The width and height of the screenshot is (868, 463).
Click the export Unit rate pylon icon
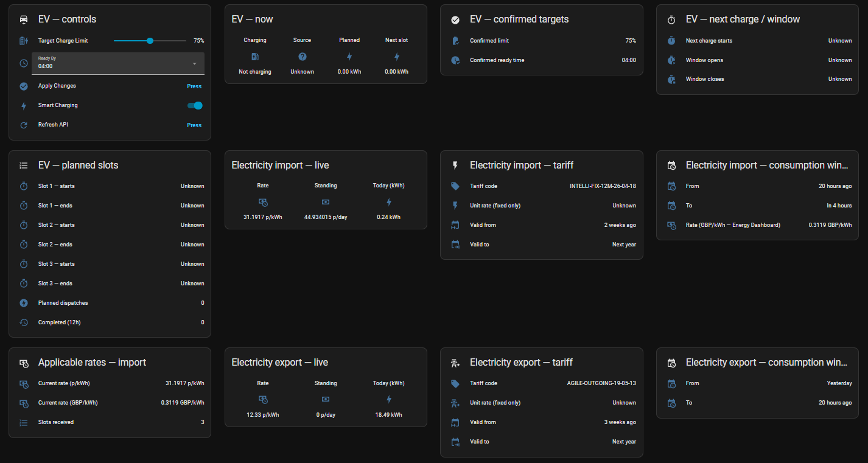point(455,403)
